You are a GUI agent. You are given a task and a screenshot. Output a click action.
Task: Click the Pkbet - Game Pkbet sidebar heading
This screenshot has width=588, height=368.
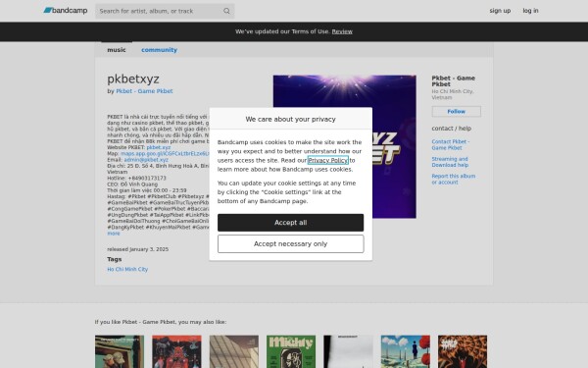(x=454, y=81)
